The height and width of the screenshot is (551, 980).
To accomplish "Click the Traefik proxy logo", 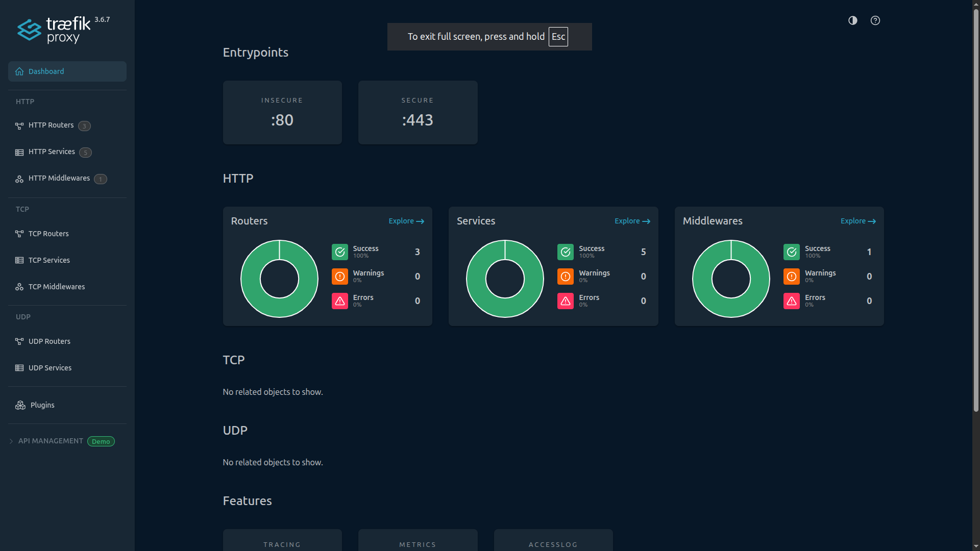I will coord(54,30).
